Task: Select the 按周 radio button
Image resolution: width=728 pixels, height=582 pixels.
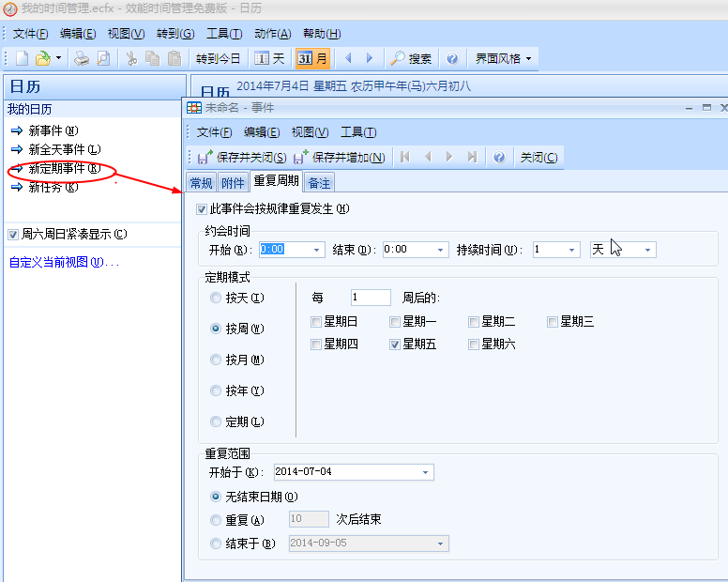Action: click(x=216, y=329)
